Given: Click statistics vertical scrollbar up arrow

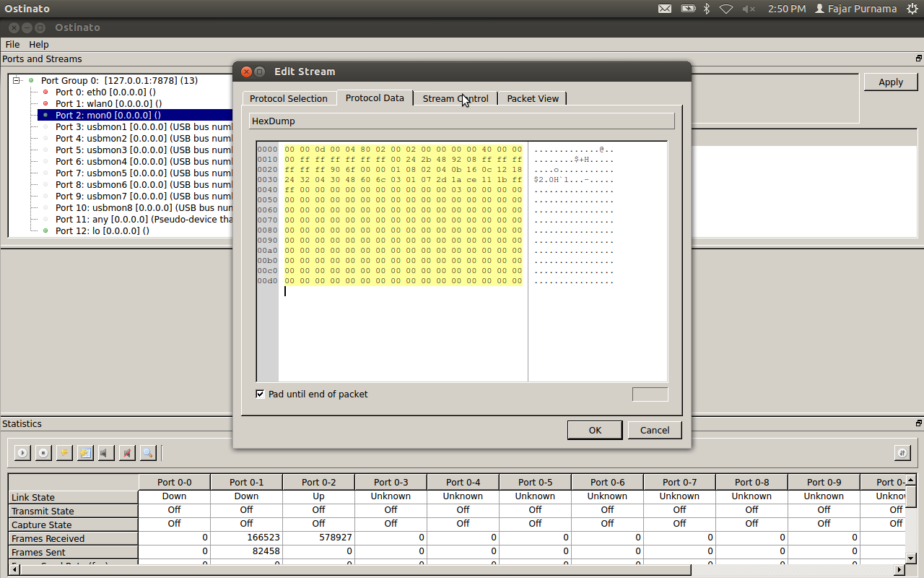Looking at the screenshot, I should click(911, 480).
